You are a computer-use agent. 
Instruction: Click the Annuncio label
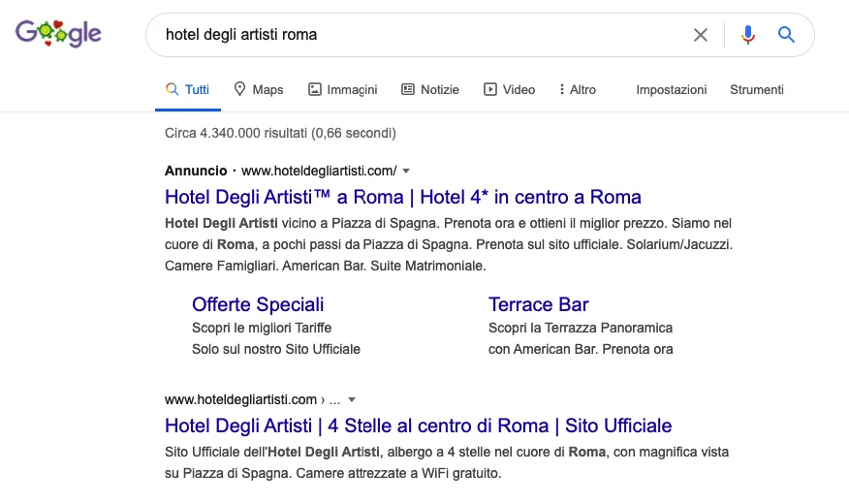point(196,171)
